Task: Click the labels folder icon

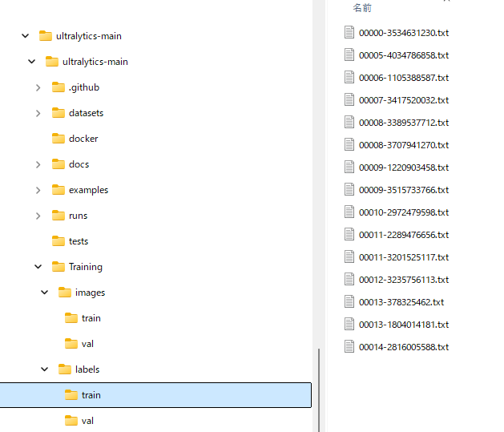Action: point(65,369)
